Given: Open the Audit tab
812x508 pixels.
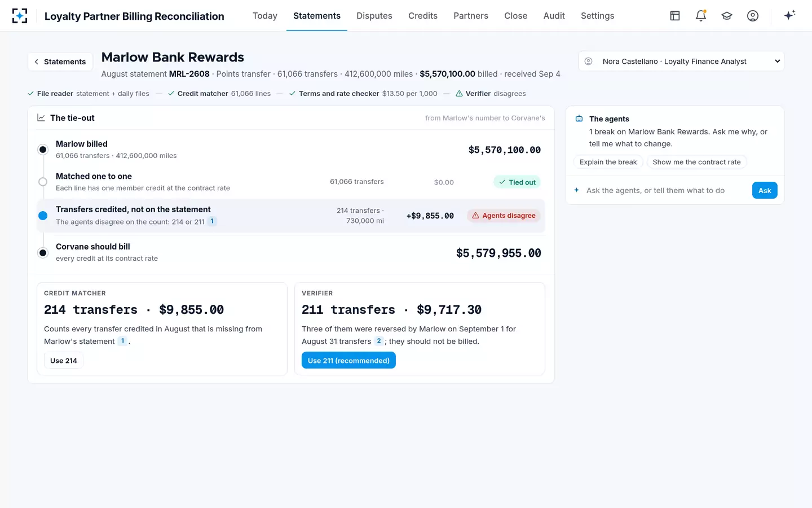Looking at the screenshot, I should (x=554, y=16).
